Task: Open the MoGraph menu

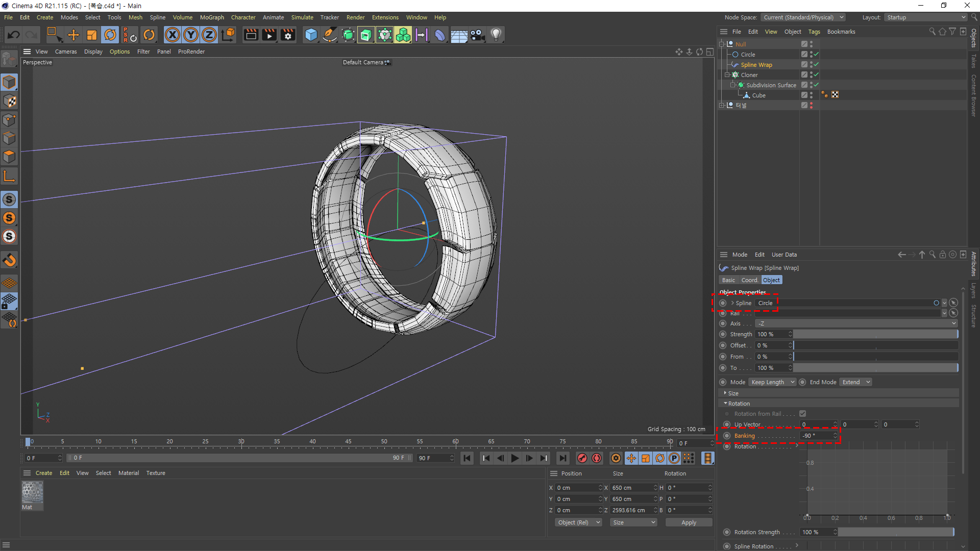Action: (x=212, y=17)
